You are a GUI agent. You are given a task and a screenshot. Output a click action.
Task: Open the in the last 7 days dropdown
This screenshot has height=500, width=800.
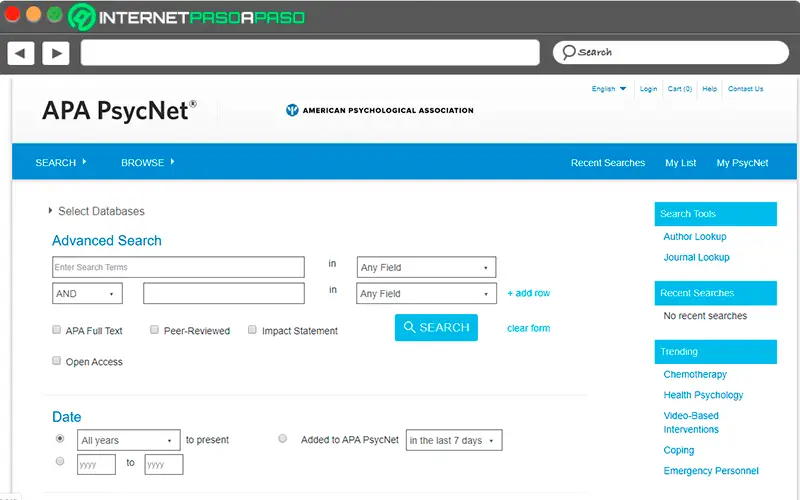(454, 440)
